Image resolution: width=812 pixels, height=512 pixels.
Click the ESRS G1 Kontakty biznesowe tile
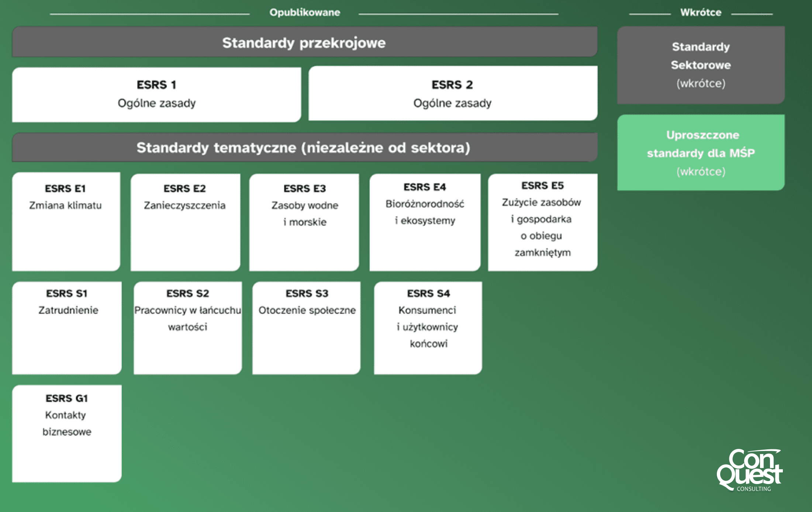coord(67,433)
